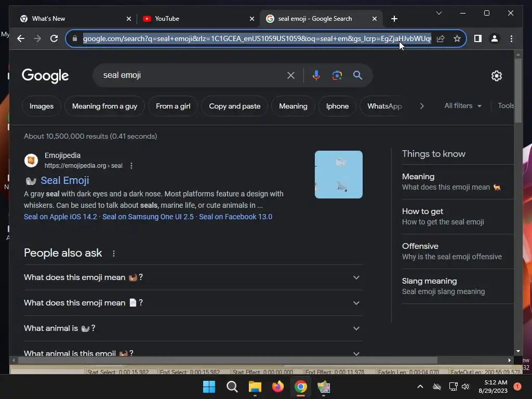Open Google quick settings gear
532x399 pixels.
click(496, 76)
